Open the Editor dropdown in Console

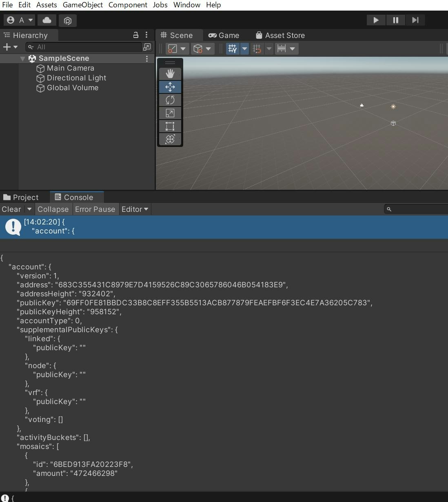click(x=135, y=209)
